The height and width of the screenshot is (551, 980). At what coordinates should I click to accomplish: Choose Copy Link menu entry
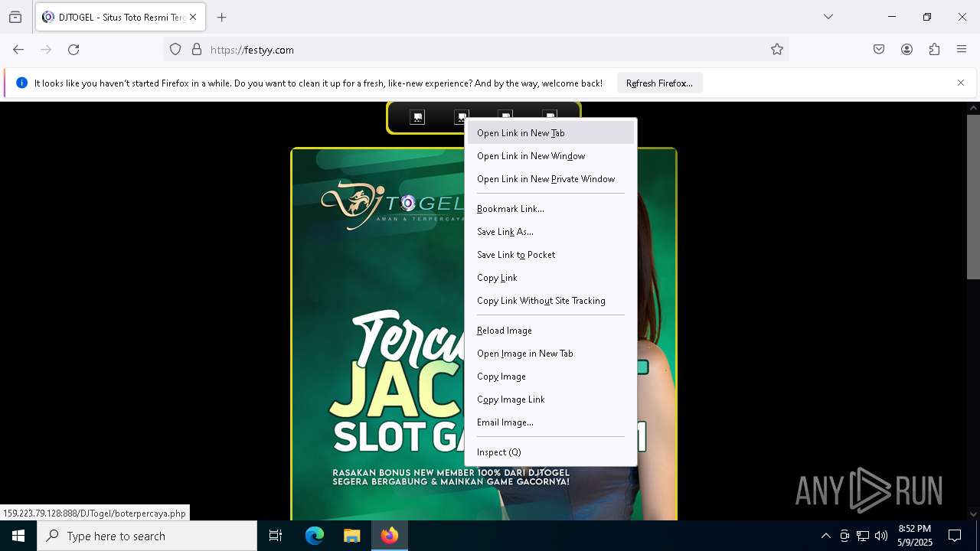(x=550, y=278)
